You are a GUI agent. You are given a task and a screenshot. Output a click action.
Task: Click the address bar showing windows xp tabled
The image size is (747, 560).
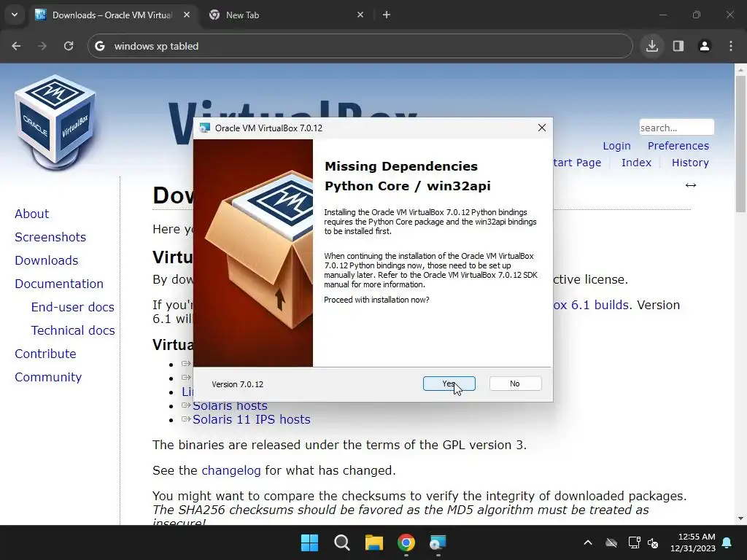click(x=360, y=46)
